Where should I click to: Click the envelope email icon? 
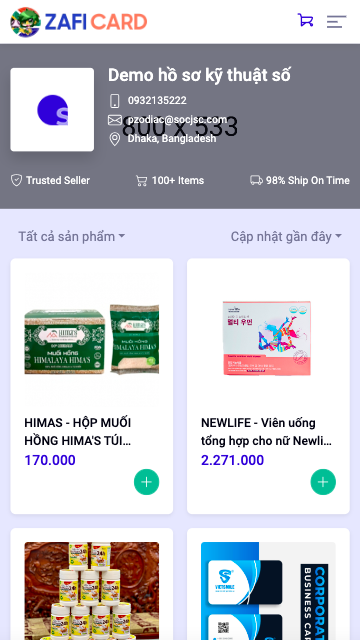115,120
